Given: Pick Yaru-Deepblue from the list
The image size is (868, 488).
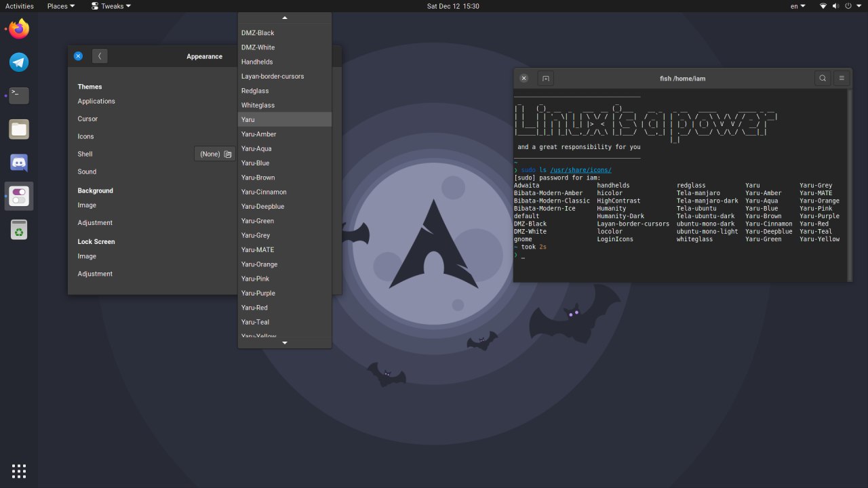Looking at the screenshot, I should (x=285, y=206).
